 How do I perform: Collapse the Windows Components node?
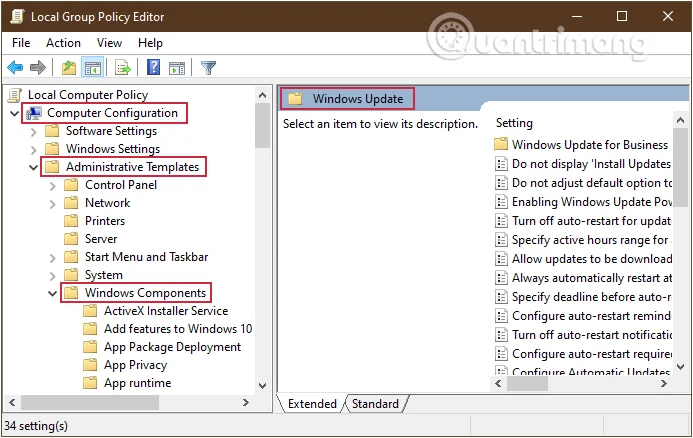pos(53,293)
